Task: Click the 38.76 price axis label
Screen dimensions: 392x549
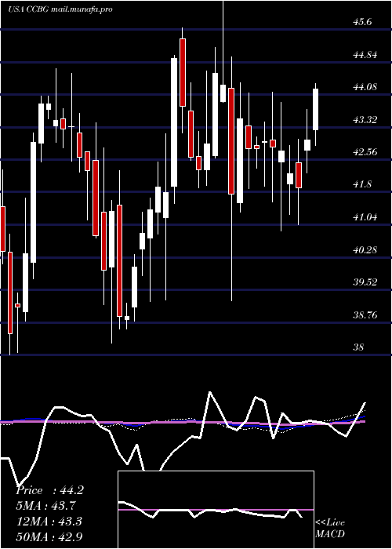Action: [x=366, y=314]
